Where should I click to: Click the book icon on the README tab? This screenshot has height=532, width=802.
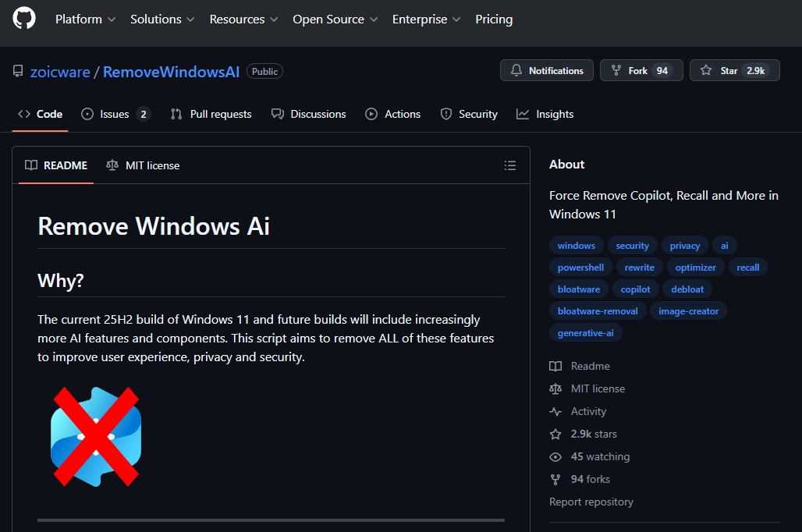tap(31, 165)
